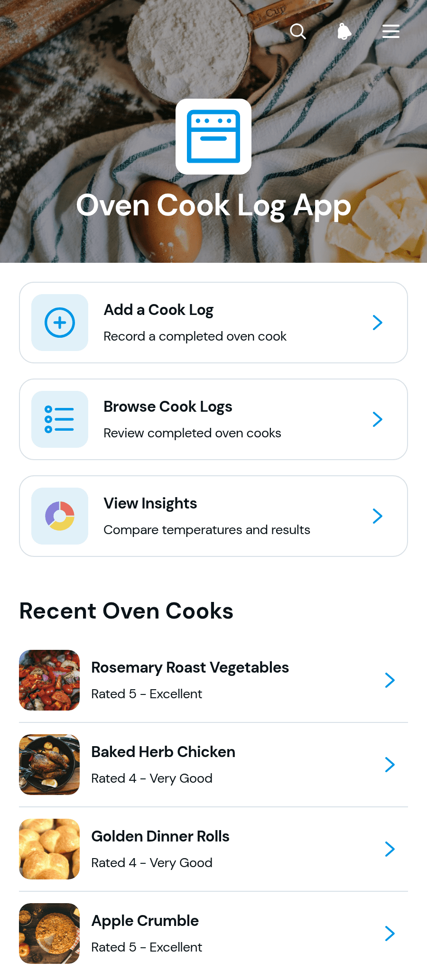Open notifications bell icon
The height and width of the screenshot is (980, 427).
(344, 31)
